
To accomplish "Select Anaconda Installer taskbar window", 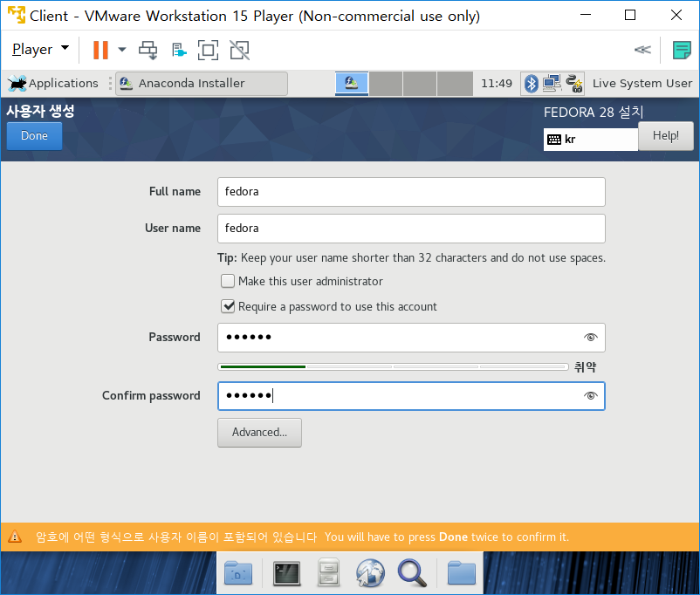I will pos(202,84).
